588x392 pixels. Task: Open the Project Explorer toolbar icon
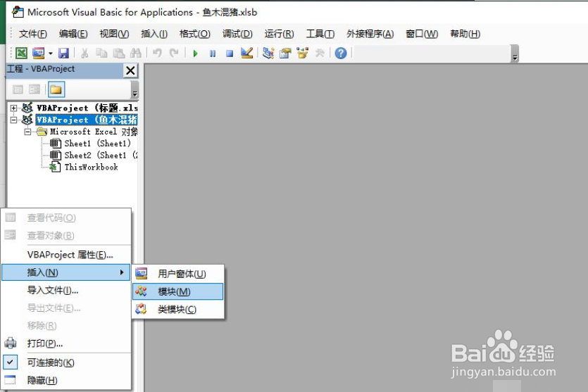[x=268, y=53]
